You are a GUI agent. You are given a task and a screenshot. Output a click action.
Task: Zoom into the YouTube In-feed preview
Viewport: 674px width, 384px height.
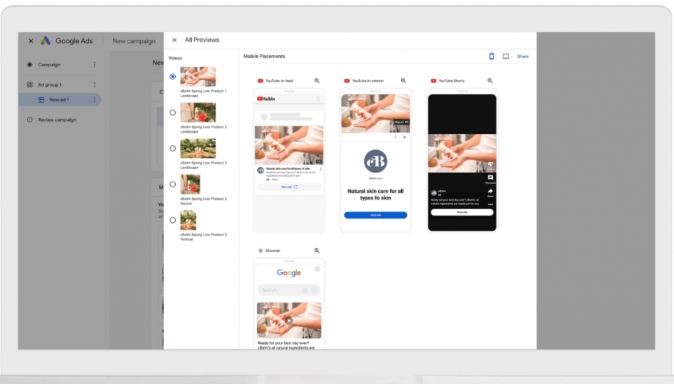[x=317, y=80]
